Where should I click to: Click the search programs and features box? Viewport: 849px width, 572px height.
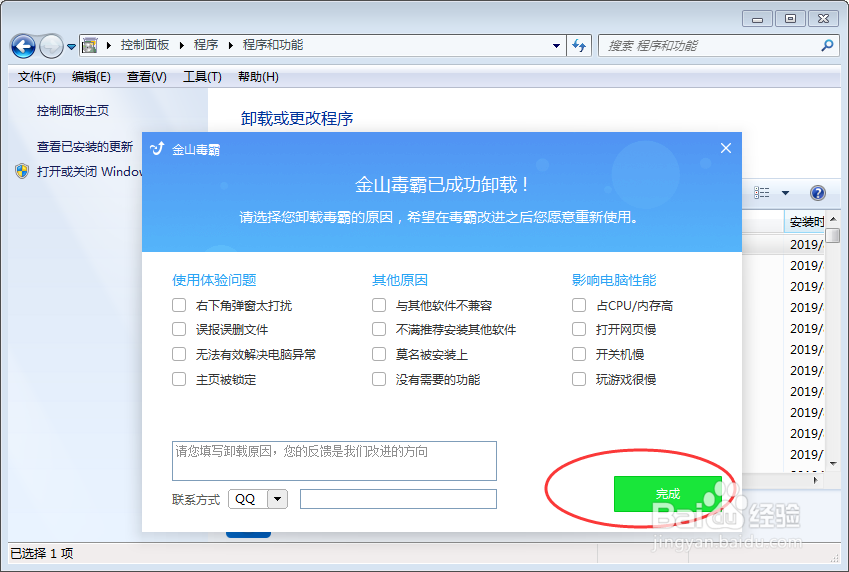pyautogui.click(x=718, y=46)
